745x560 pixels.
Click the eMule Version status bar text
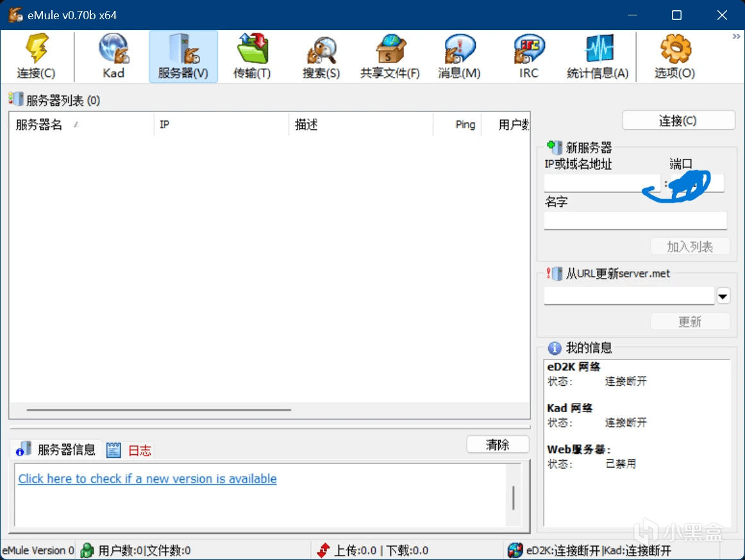(x=38, y=550)
